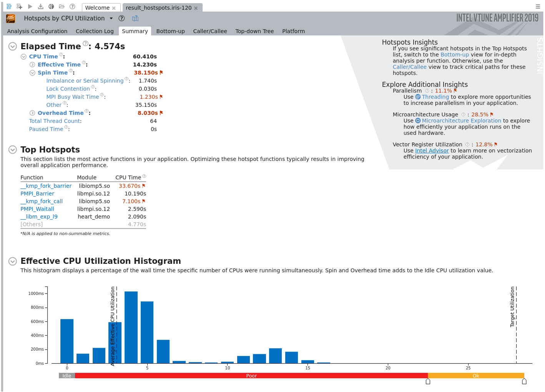Click the New Project toolbar icon
Viewport: 545px width, 392px height.
(x=9, y=7)
